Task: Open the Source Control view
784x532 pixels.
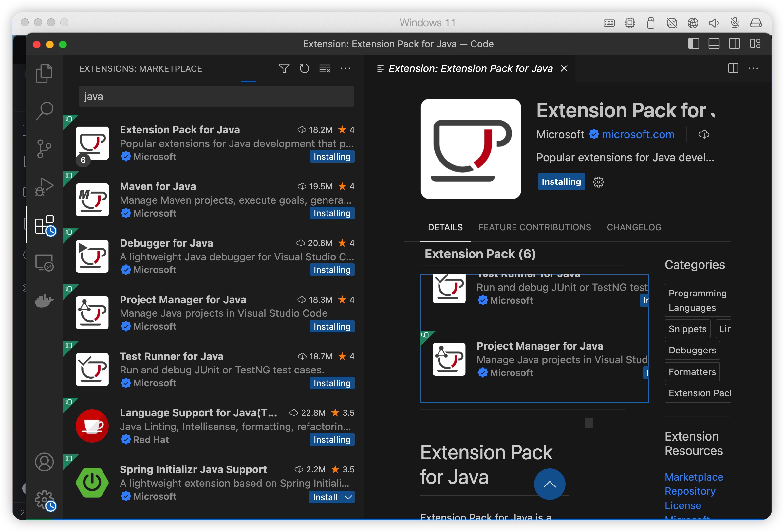Action: coord(44,148)
